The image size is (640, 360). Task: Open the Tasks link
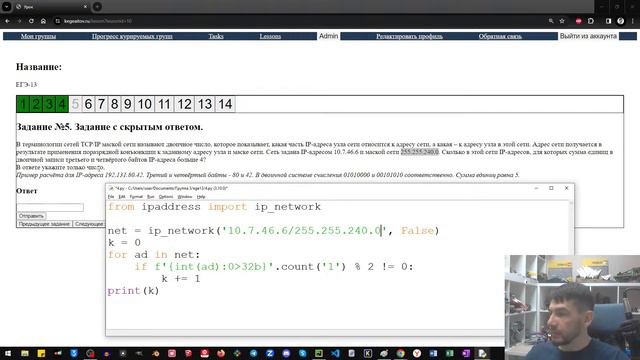click(x=216, y=36)
